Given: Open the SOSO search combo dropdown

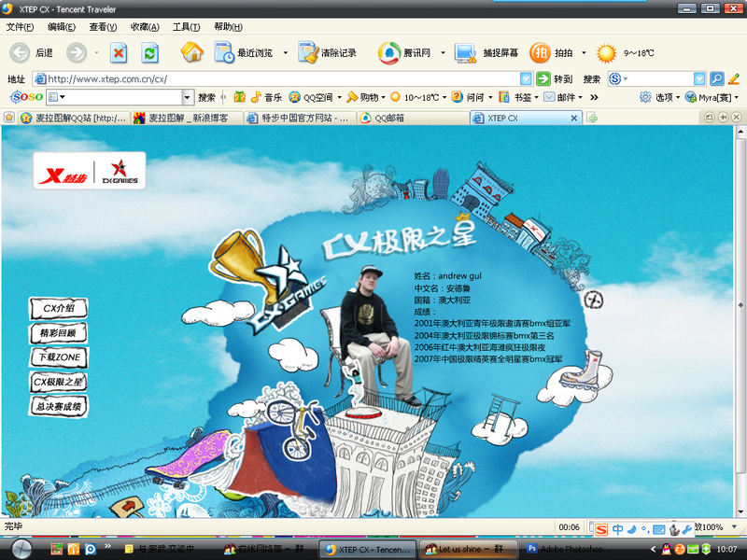Looking at the screenshot, I should pyautogui.click(x=188, y=97).
